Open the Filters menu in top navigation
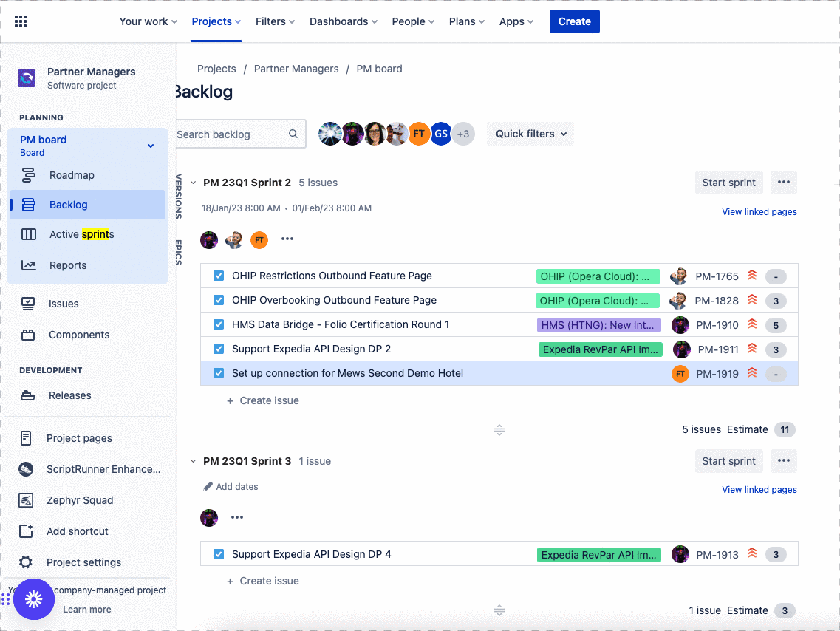Screen dimensions: 840x631 point(276,21)
